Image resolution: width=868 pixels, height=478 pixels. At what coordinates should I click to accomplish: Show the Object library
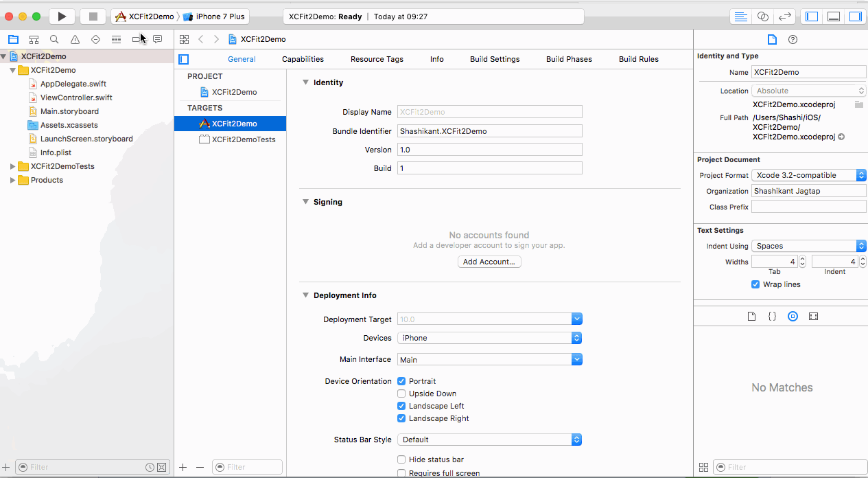point(793,317)
